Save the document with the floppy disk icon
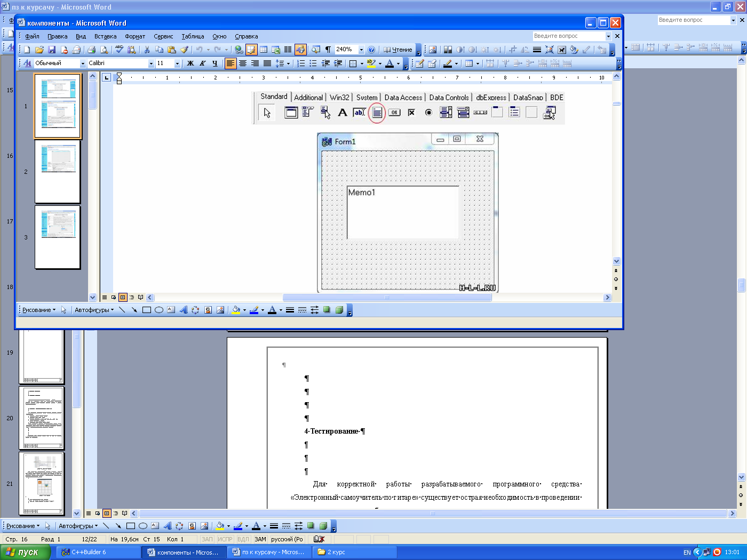This screenshot has height=560, width=747. pos(52,50)
